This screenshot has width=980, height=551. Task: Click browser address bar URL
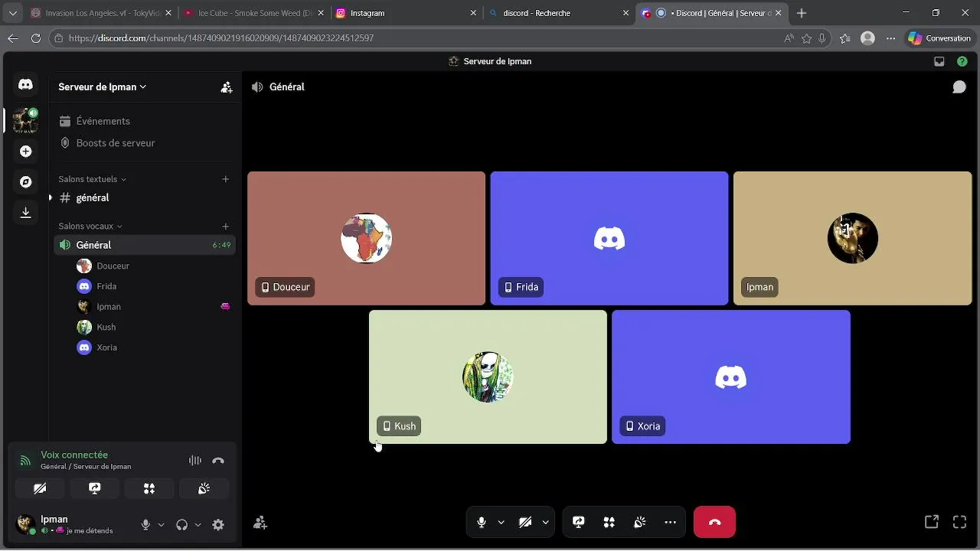pyautogui.click(x=221, y=38)
